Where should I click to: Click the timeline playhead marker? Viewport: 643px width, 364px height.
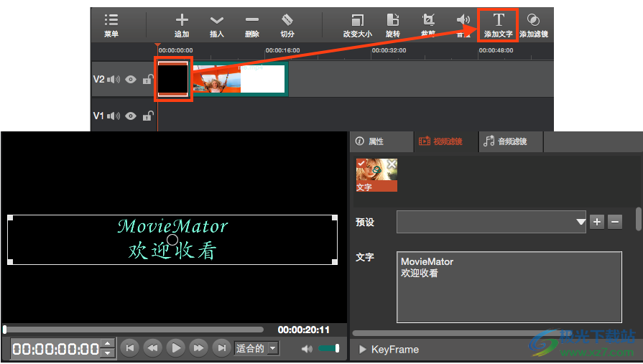tap(157, 45)
